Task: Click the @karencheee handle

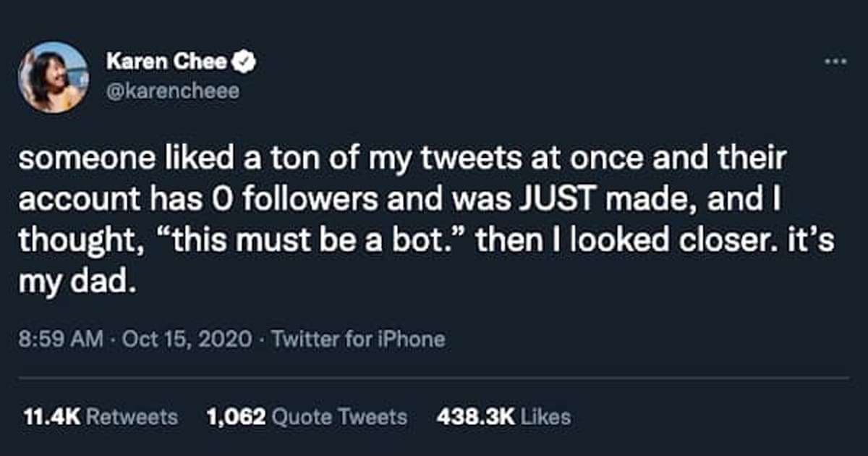Action: click(172, 92)
